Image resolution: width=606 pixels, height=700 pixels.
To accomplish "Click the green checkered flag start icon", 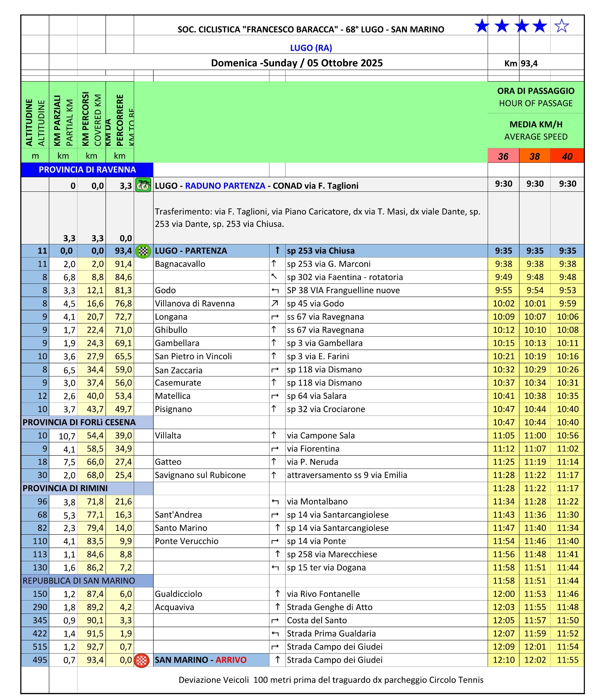I will click(x=143, y=251).
